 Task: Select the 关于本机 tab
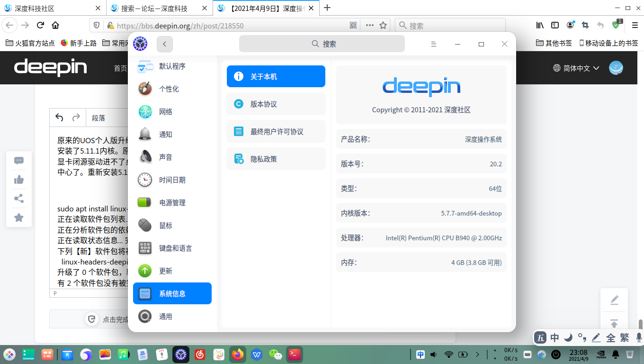276,76
